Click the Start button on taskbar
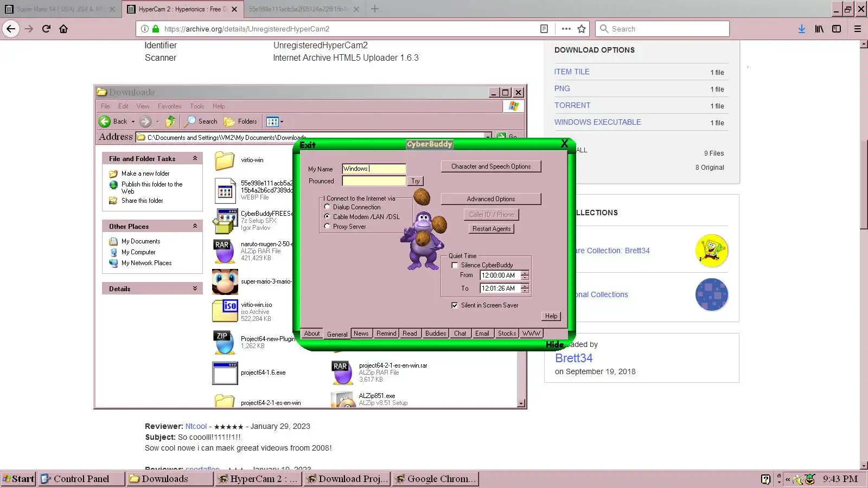 coord(18,479)
